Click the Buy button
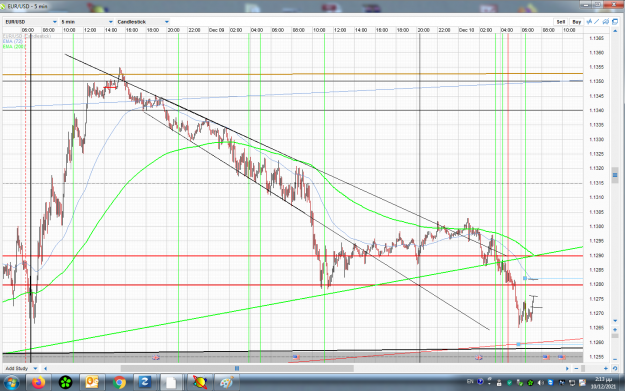This screenshot has height=391, width=625. click(x=576, y=22)
